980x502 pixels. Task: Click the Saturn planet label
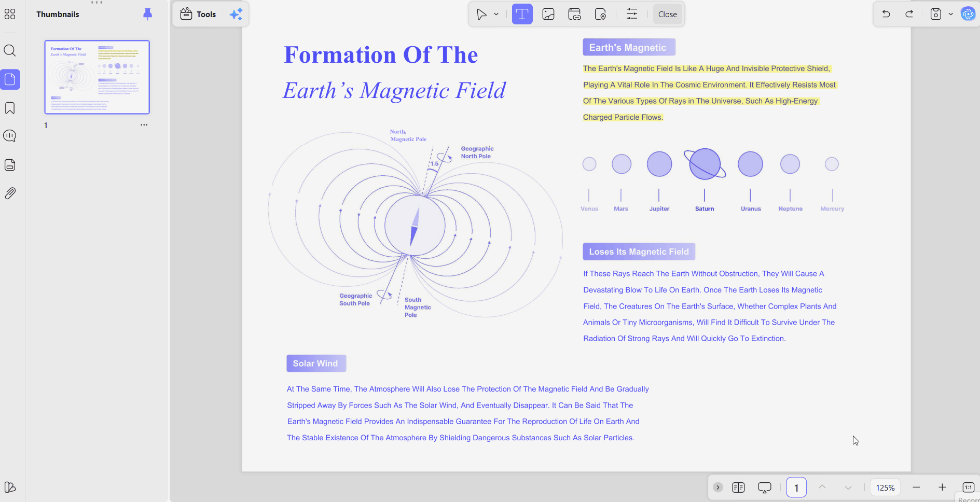tap(705, 209)
